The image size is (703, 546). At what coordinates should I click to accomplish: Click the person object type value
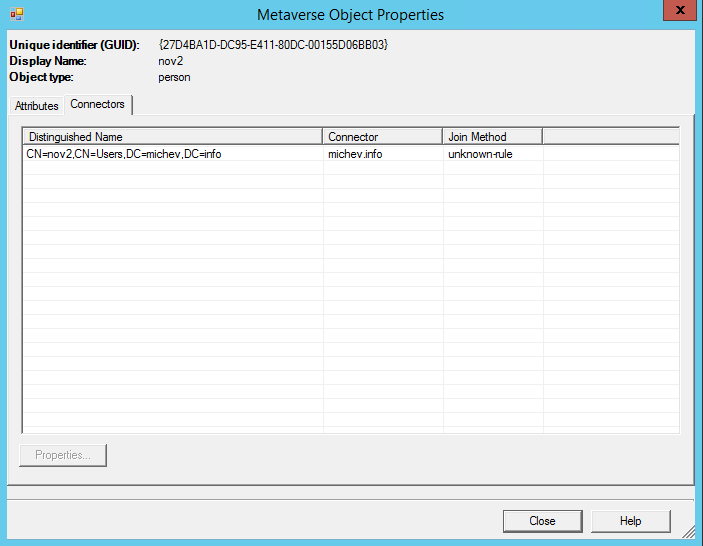click(174, 77)
